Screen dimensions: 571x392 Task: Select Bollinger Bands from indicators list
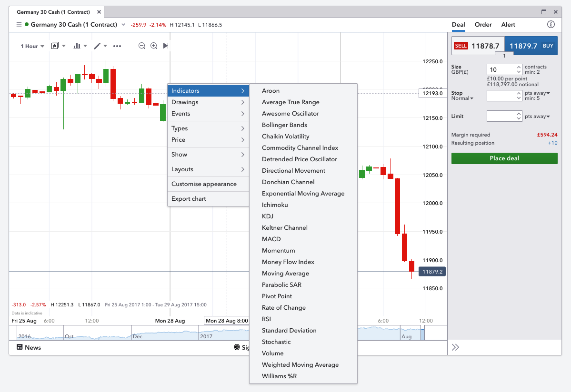click(284, 125)
